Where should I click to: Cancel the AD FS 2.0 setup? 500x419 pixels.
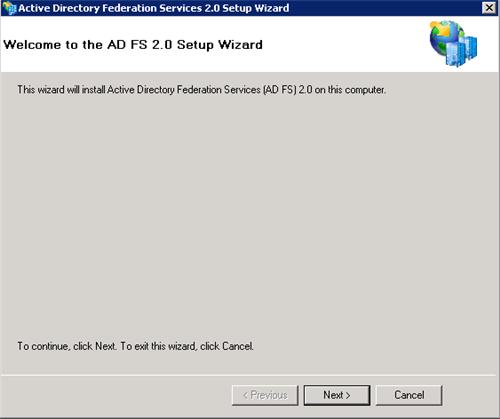click(409, 395)
